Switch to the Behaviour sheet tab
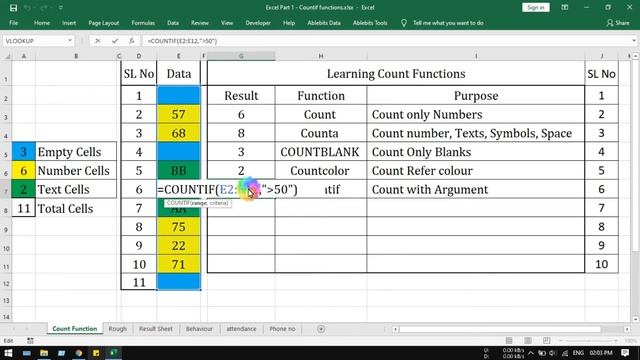 click(x=199, y=329)
